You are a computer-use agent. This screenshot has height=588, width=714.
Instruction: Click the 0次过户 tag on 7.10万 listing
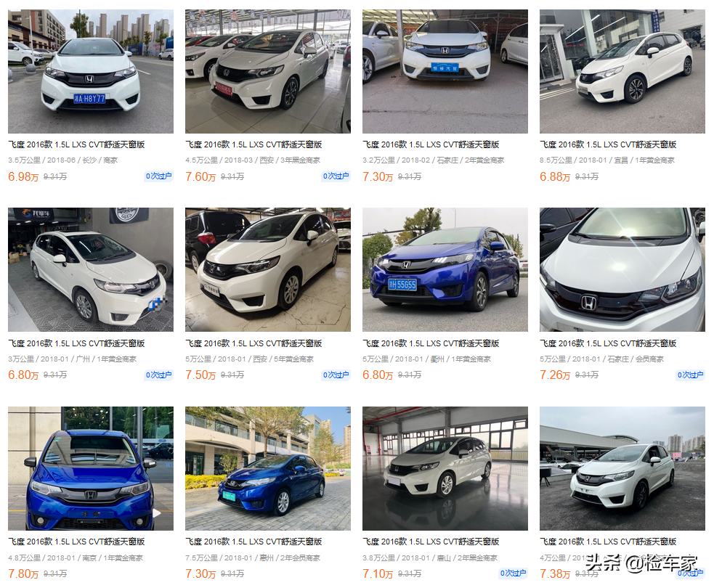pos(514,573)
